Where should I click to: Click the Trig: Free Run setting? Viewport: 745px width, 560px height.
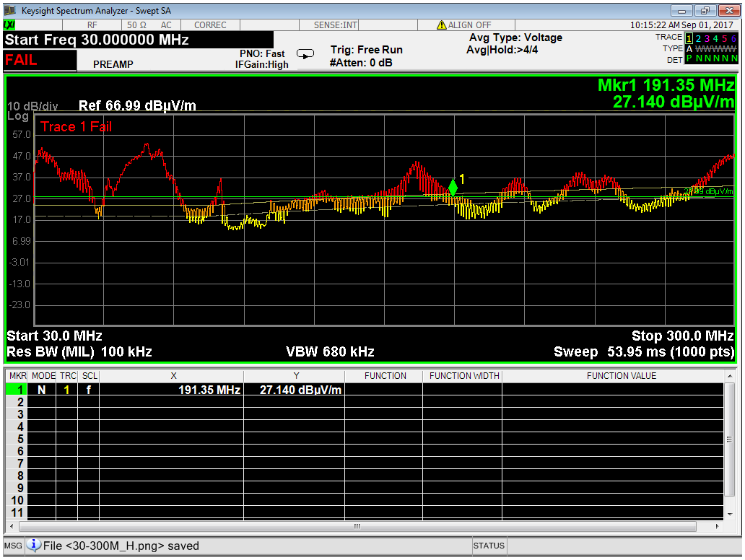point(366,50)
